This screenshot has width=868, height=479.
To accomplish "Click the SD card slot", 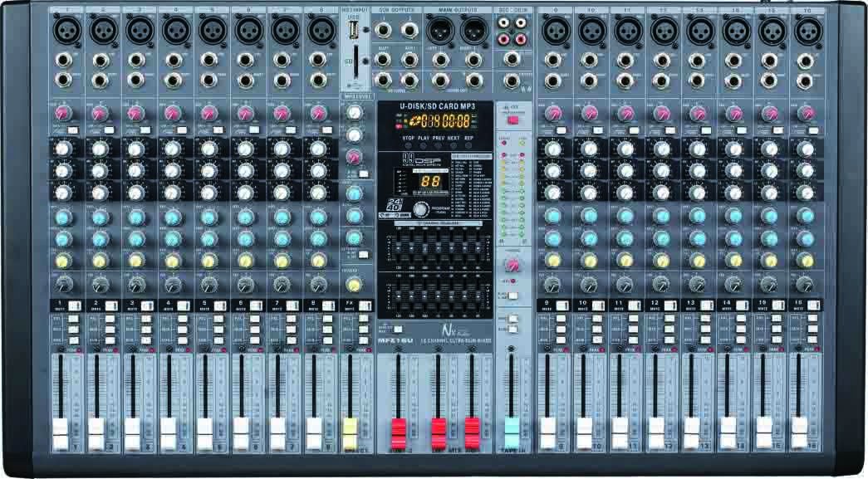I will pos(356,60).
